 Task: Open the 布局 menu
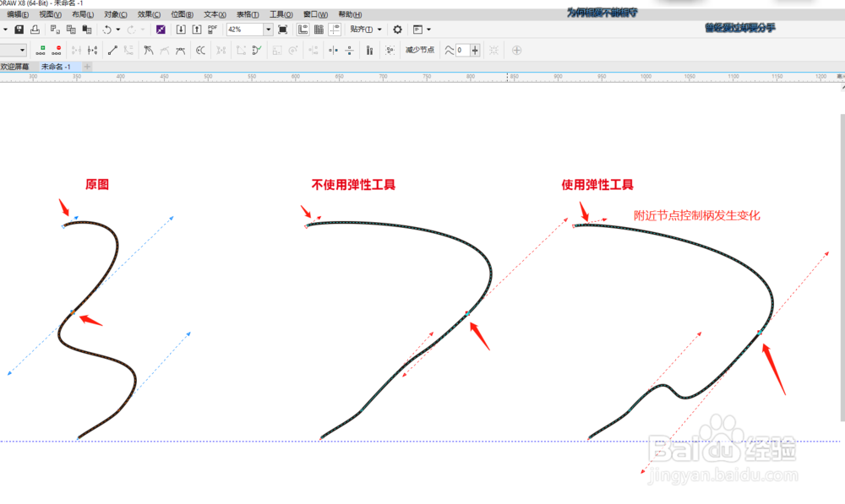pos(83,14)
